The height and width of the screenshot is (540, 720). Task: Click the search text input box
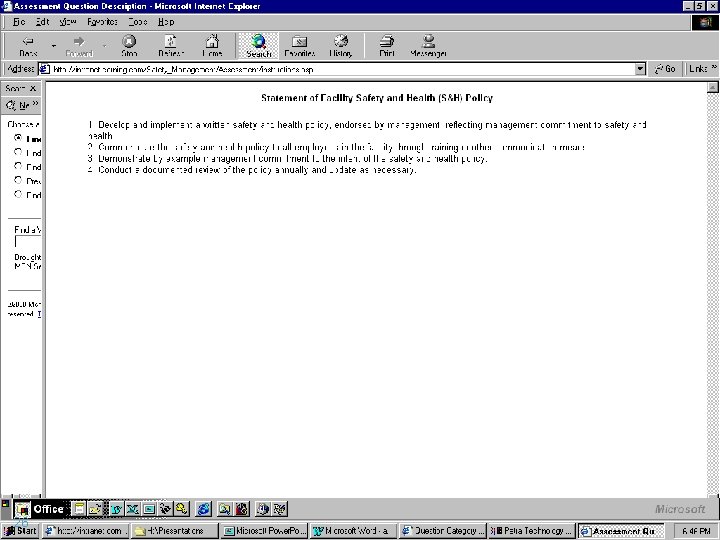pos(28,242)
